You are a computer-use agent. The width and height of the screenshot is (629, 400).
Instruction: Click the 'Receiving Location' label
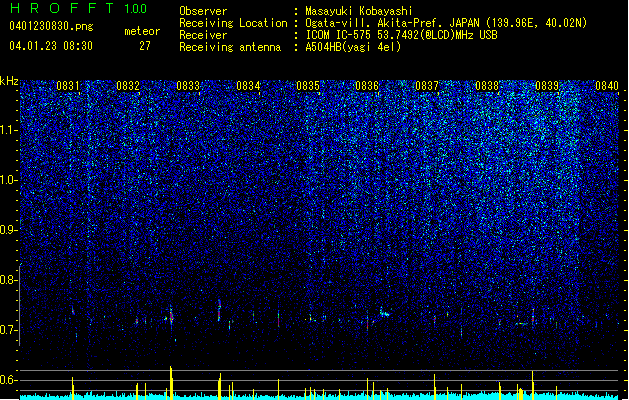click(233, 23)
